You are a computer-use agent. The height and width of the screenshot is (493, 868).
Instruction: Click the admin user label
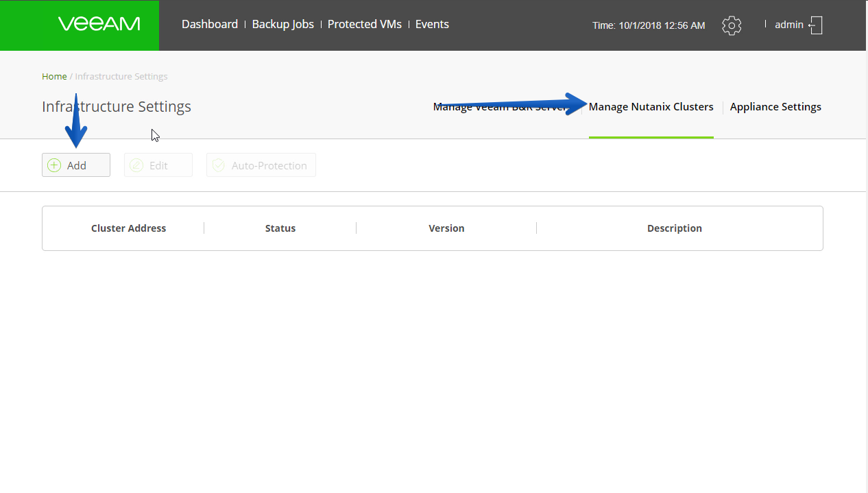click(x=788, y=25)
